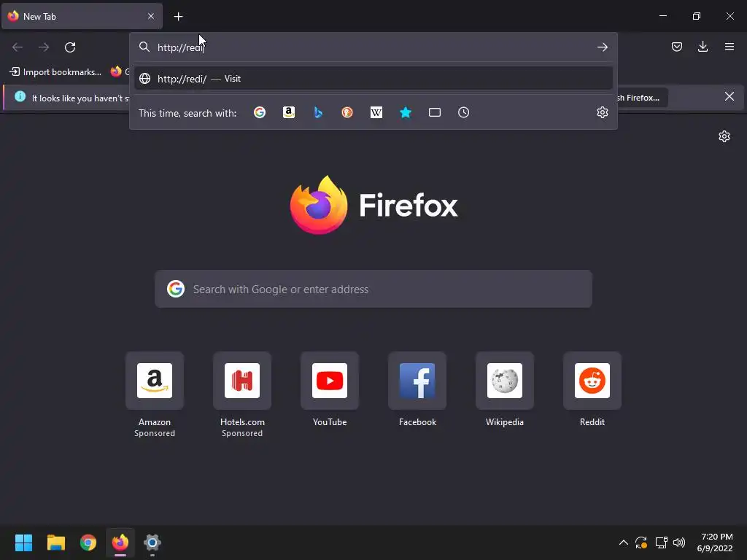The image size is (747, 560).
Task: Click the update sync icon in system tray
Action: point(641,542)
